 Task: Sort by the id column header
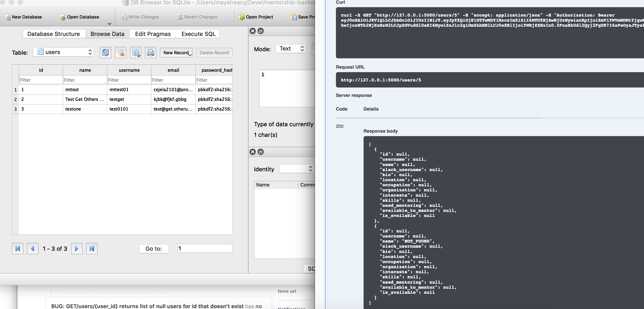pyautogui.click(x=41, y=70)
